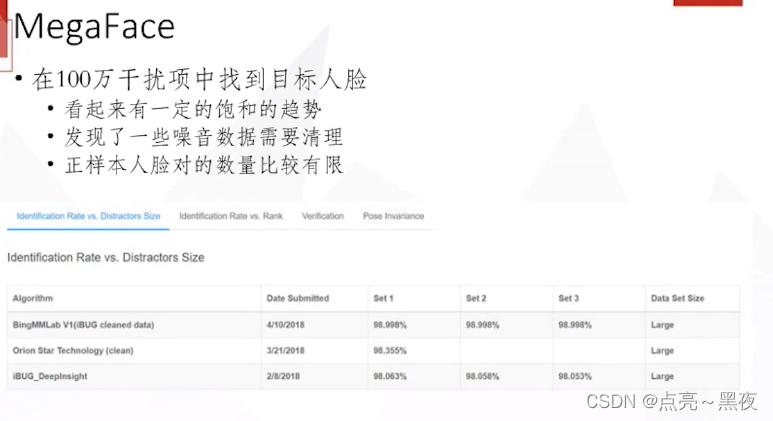This screenshot has width=773, height=421.
Task: Click BingMMLab Set 3 value 98.998%
Action: tap(575, 325)
